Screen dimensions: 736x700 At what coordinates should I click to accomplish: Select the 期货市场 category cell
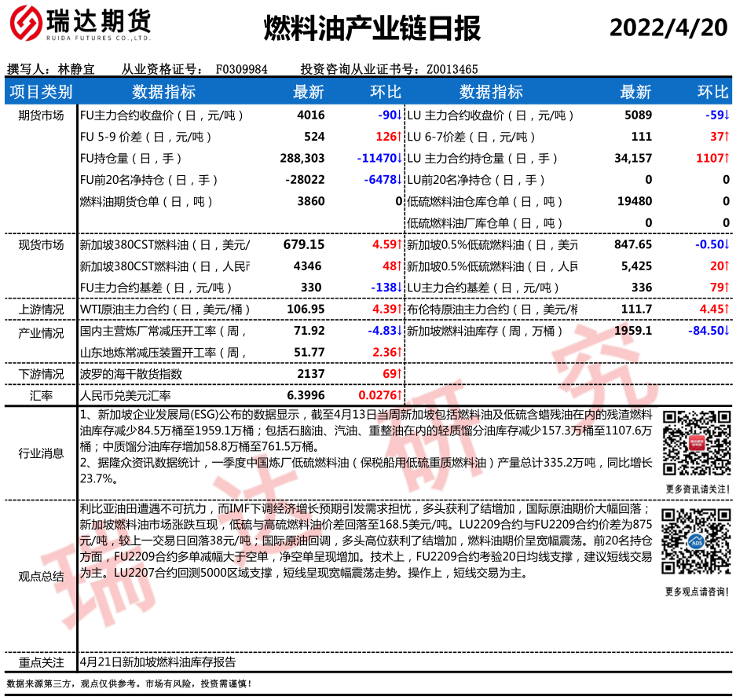click(x=40, y=115)
